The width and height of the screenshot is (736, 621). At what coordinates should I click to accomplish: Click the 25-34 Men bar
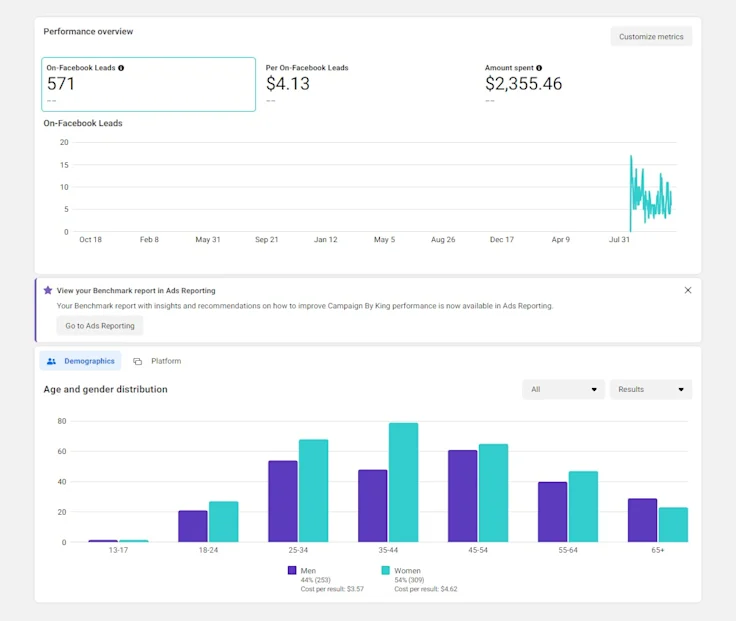[283, 501]
